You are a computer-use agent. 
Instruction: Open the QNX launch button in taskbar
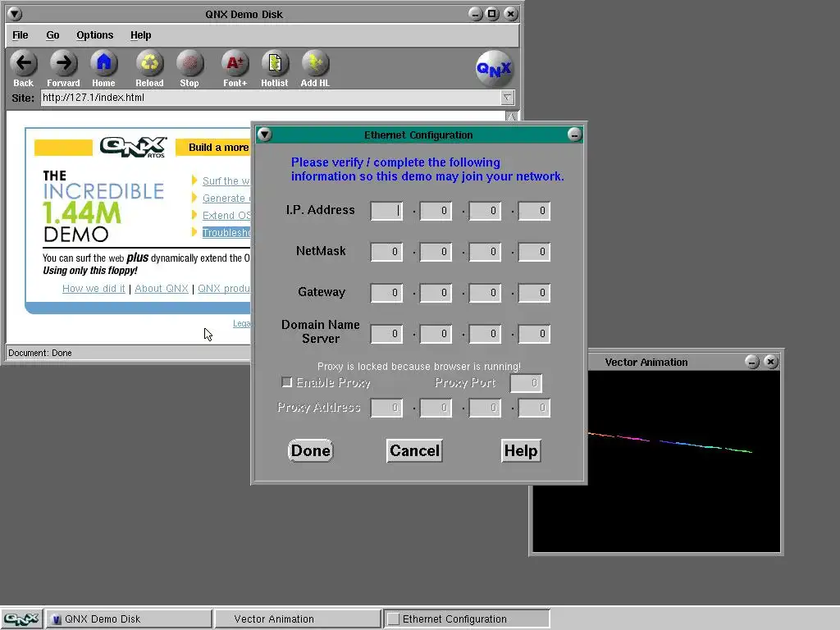(x=21, y=619)
